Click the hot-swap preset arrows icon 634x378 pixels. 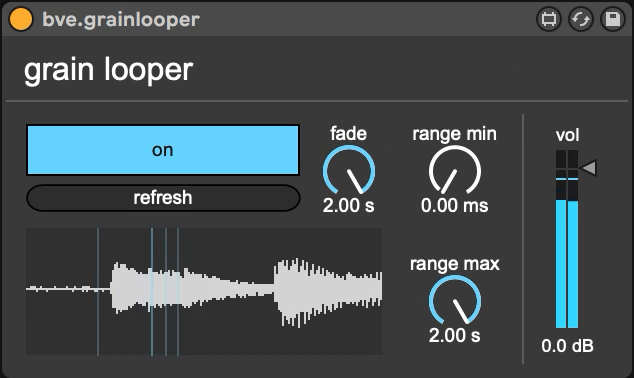tap(581, 19)
